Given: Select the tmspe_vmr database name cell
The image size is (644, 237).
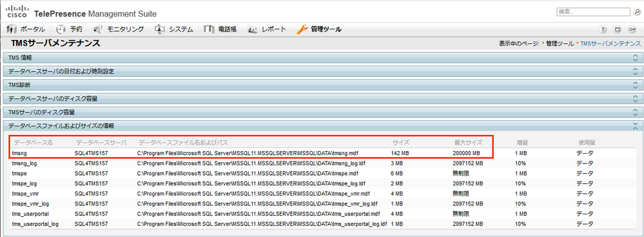Looking at the screenshot, I should point(26,193).
